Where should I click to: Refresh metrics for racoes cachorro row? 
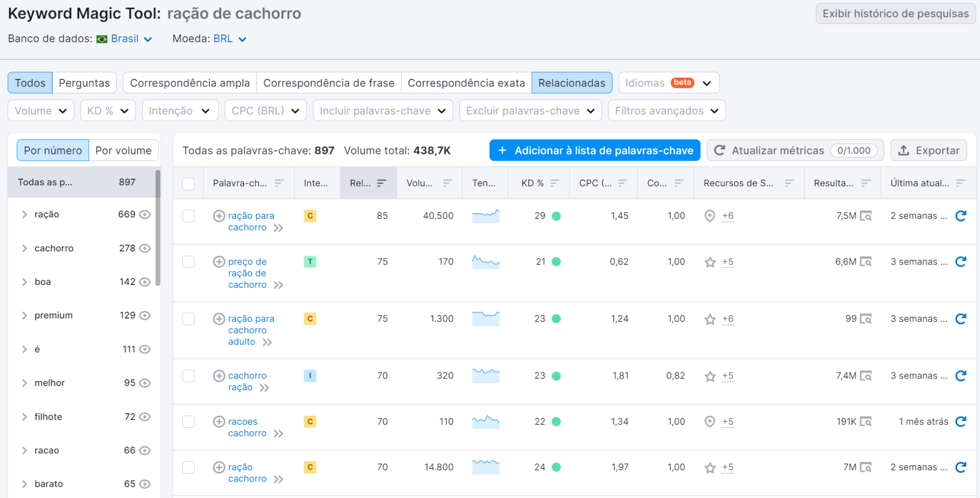point(961,421)
